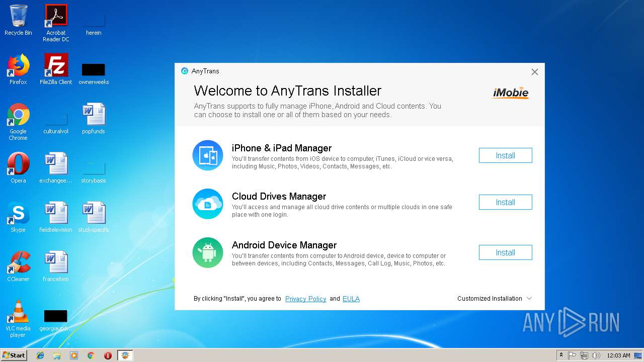This screenshot has width=644, height=362.
Task: Select the VLC media player shortcut
Action: (x=18, y=319)
